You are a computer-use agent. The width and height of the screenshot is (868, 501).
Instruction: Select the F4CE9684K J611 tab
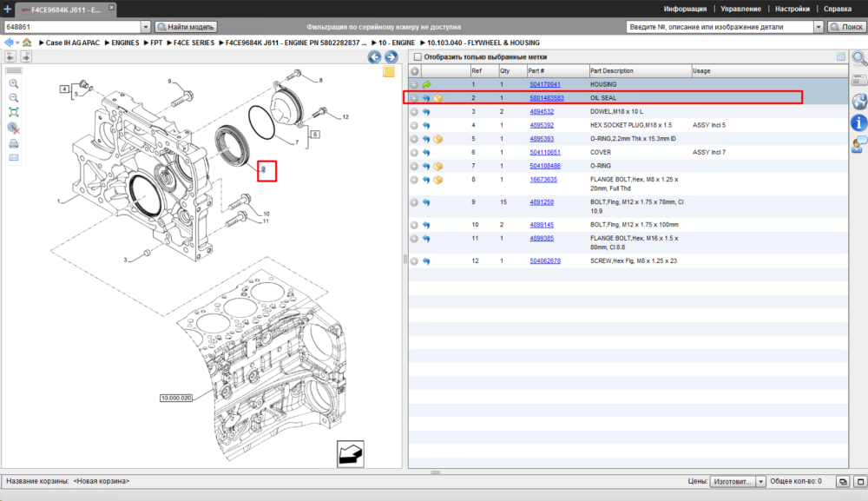coord(65,10)
